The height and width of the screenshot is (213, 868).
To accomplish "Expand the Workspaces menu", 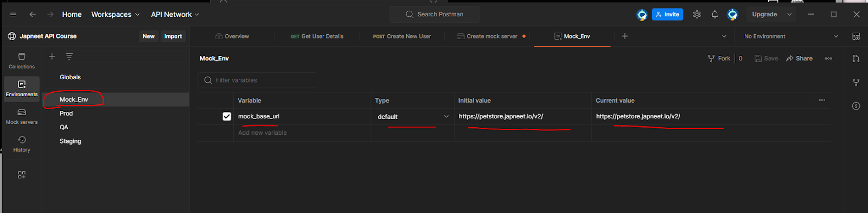I will tap(116, 15).
